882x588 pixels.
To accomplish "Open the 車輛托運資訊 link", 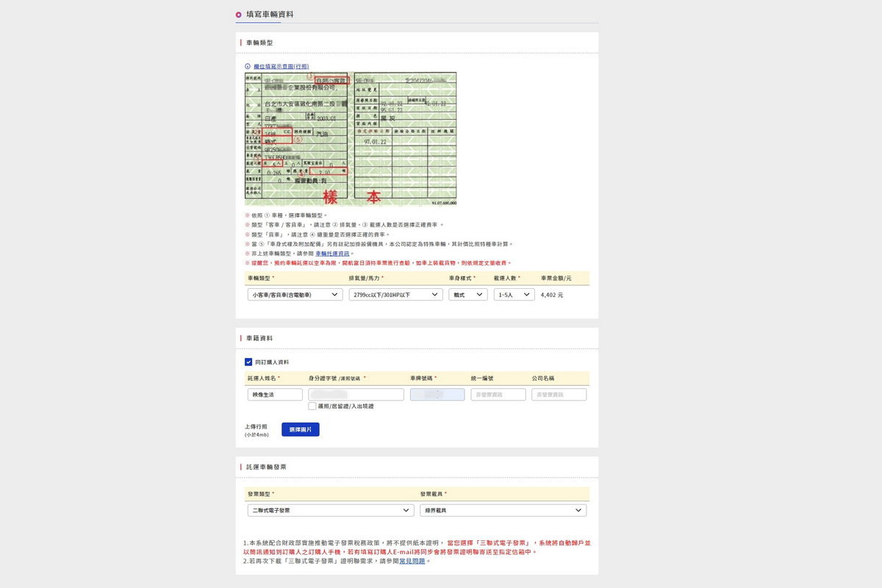I will pyautogui.click(x=332, y=254).
